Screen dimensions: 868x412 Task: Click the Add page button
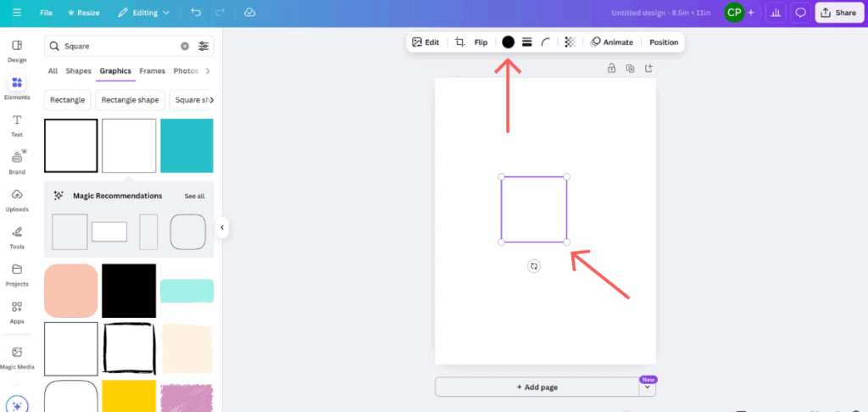click(537, 387)
